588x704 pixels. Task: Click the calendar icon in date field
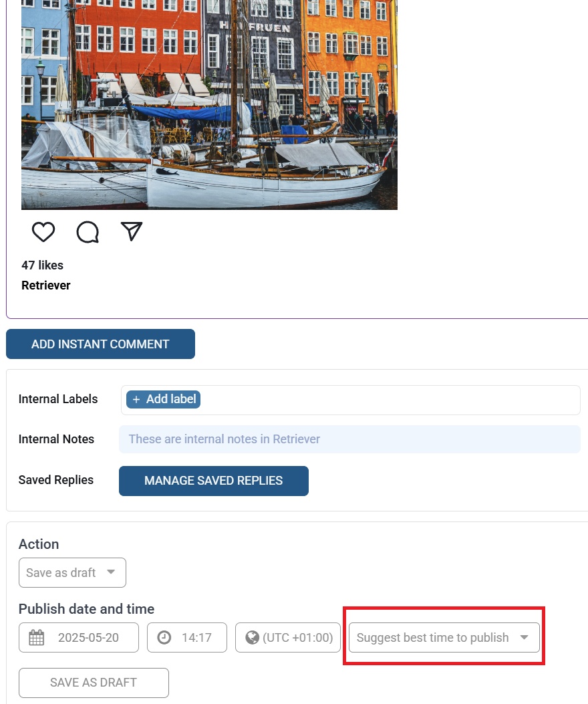pos(36,638)
